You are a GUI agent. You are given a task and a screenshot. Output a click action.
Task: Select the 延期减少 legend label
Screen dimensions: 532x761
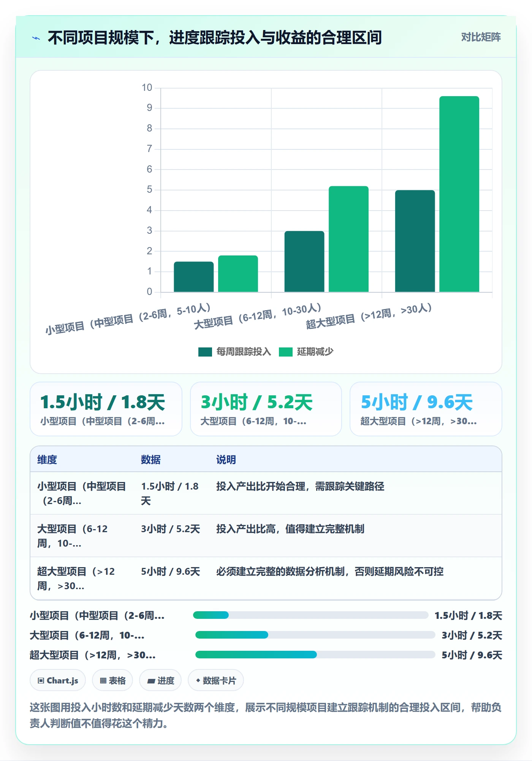315,352
